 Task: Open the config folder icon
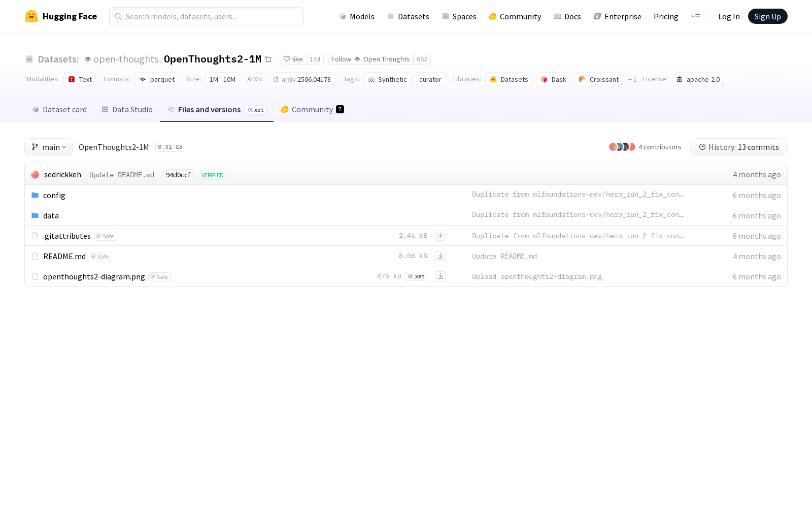coord(35,195)
